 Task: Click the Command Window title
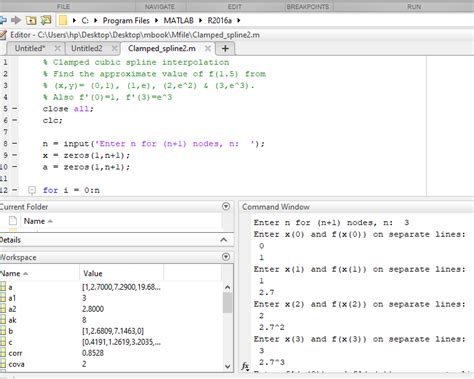point(276,207)
